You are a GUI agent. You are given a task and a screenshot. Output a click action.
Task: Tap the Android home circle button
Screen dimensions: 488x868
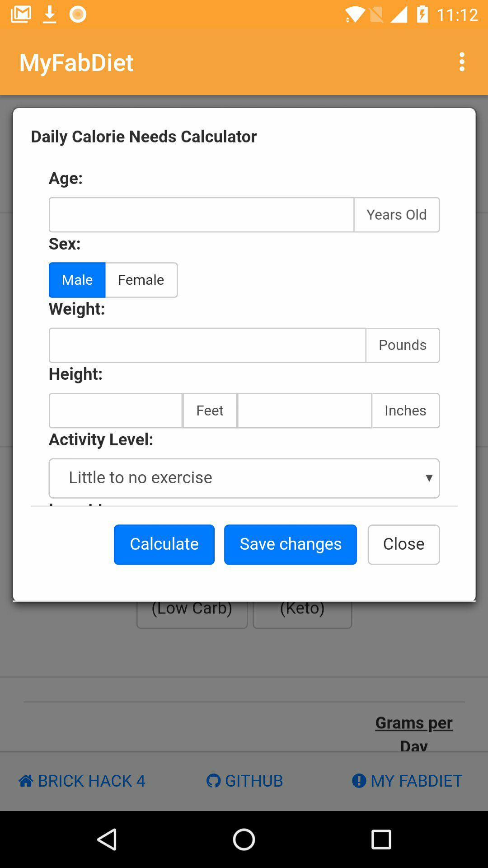point(244,840)
